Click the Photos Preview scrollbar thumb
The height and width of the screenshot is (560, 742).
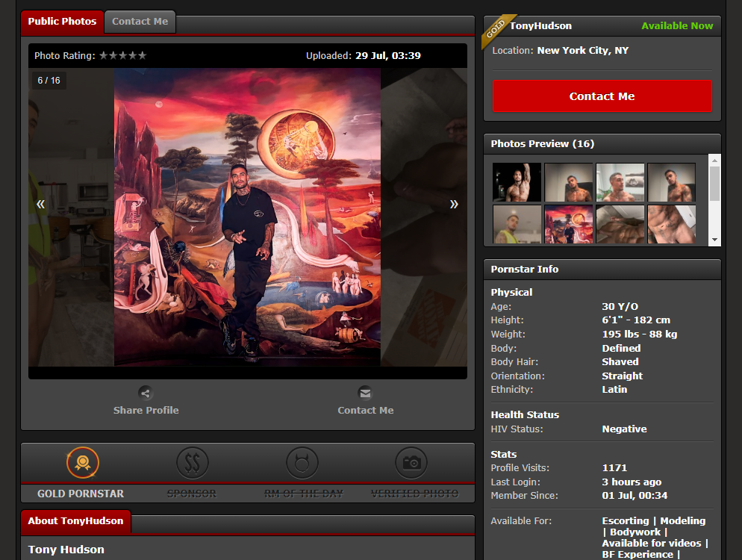coord(714,183)
